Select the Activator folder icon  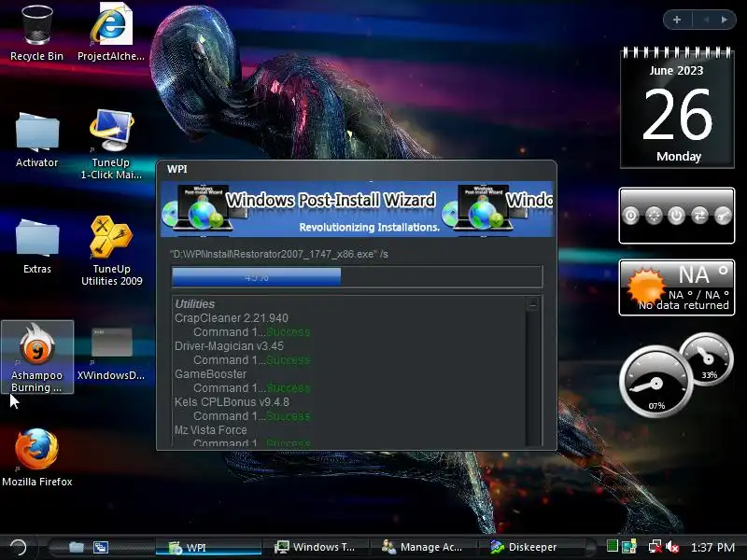[x=37, y=139]
